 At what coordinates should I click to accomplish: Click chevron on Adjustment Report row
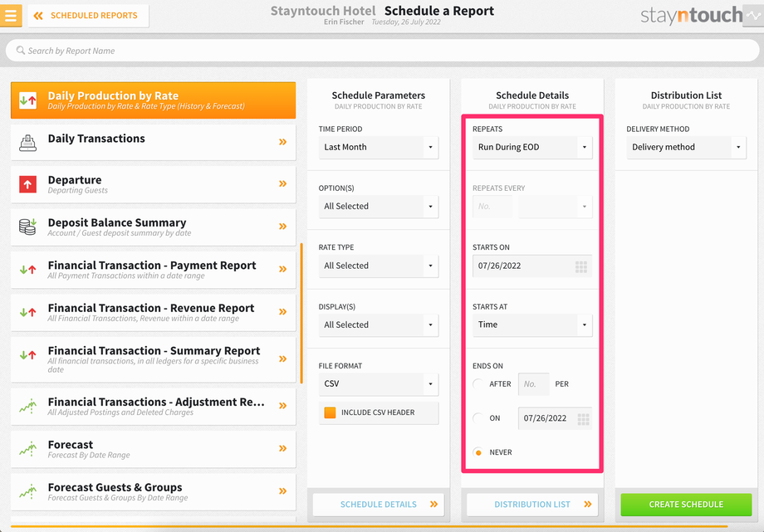(x=282, y=406)
